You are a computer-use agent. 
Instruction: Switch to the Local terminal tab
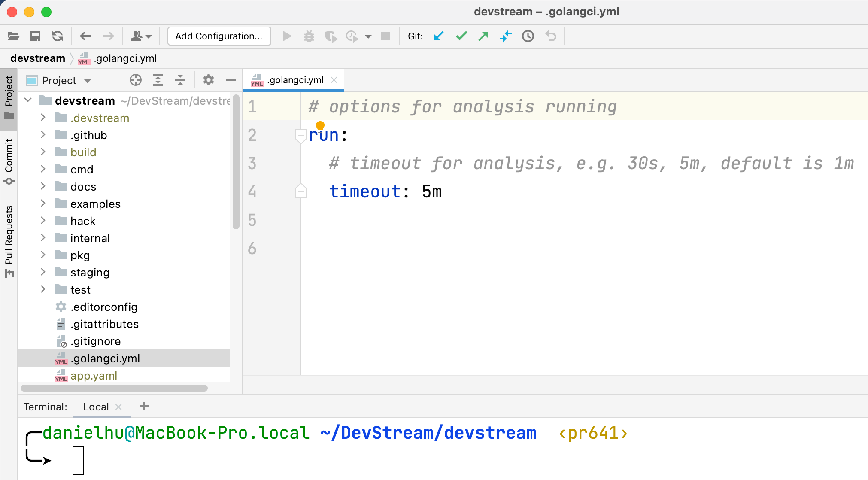96,406
